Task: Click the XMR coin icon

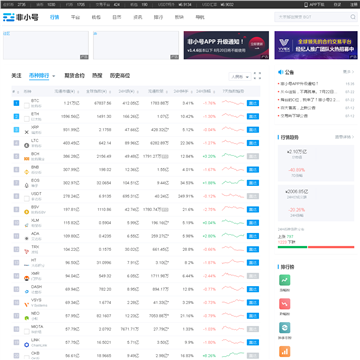Action: [x=27, y=278]
